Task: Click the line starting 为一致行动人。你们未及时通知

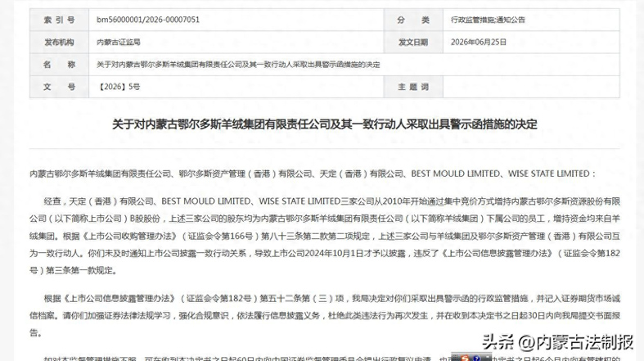Action: coord(325,254)
